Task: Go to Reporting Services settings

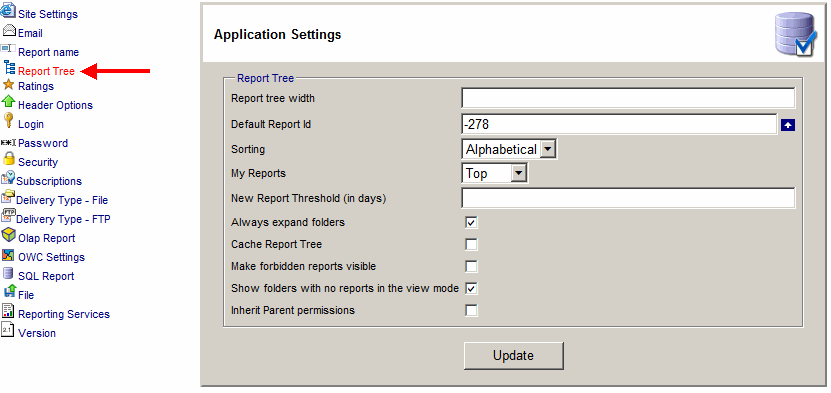Action: 64,314
